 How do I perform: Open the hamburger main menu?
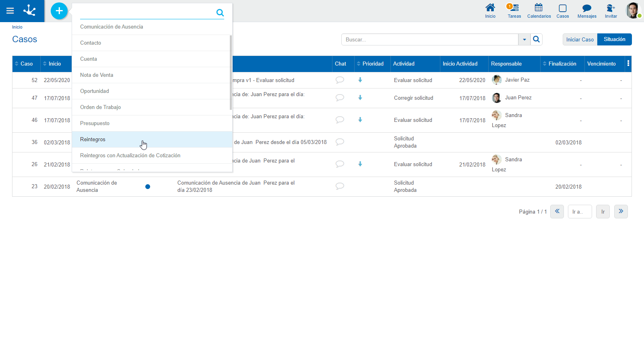click(10, 11)
